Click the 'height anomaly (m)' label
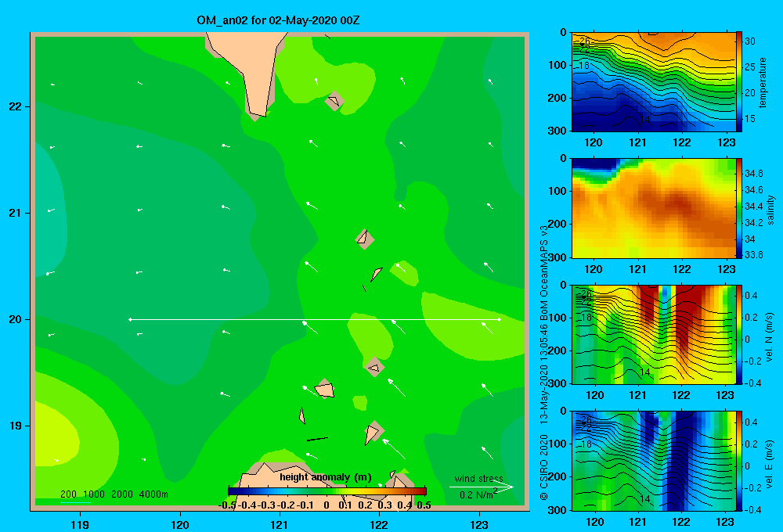Image resolution: width=783 pixels, height=532 pixels. (326, 477)
